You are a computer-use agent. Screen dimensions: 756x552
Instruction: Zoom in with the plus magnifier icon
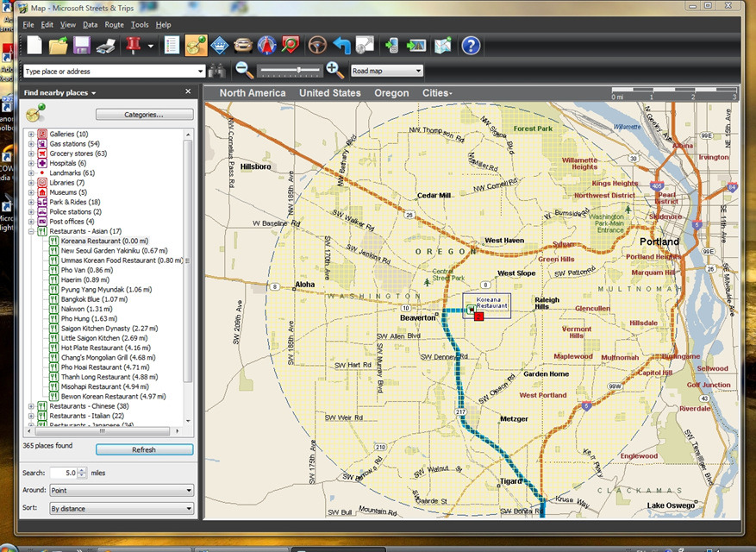334,71
